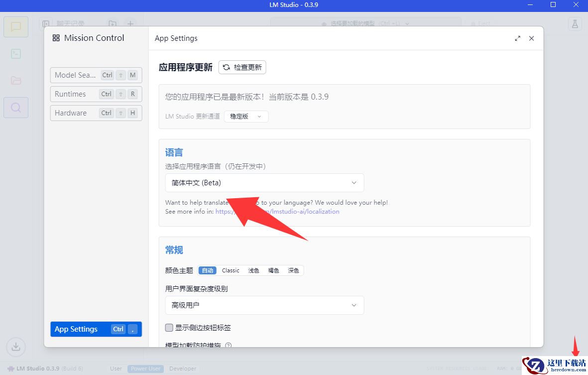Click the 常规 section heading
588x375 pixels.
click(174, 250)
